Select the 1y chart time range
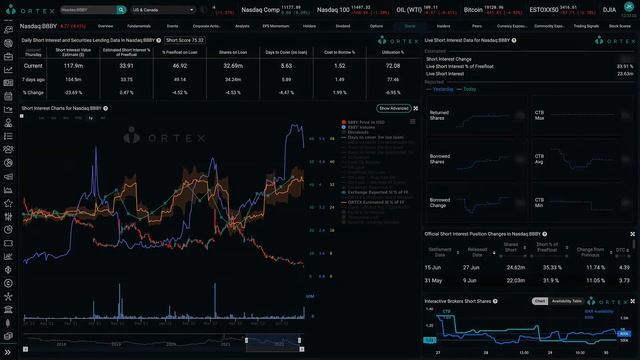The image size is (640, 360). [x=91, y=118]
